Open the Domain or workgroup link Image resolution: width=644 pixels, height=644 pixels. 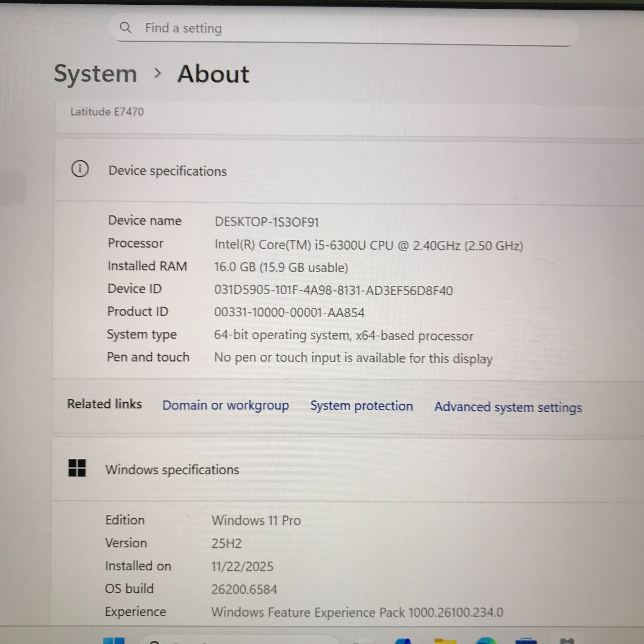click(x=226, y=405)
